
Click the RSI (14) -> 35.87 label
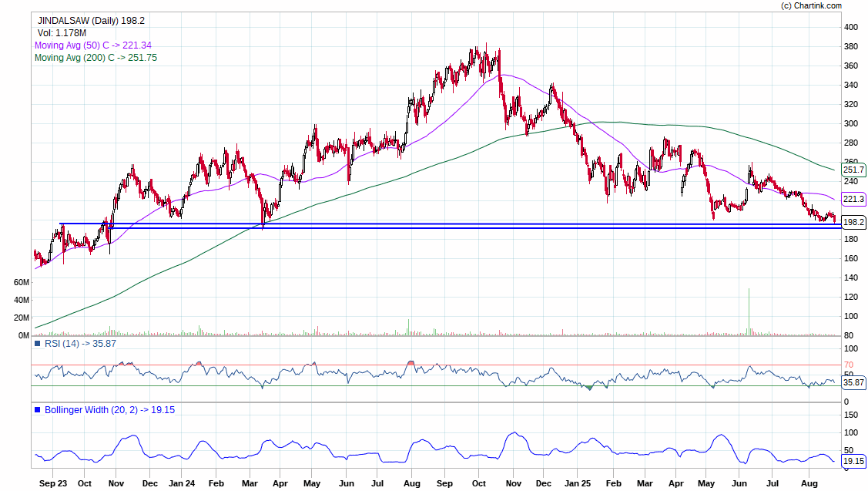pyautogui.click(x=80, y=344)
